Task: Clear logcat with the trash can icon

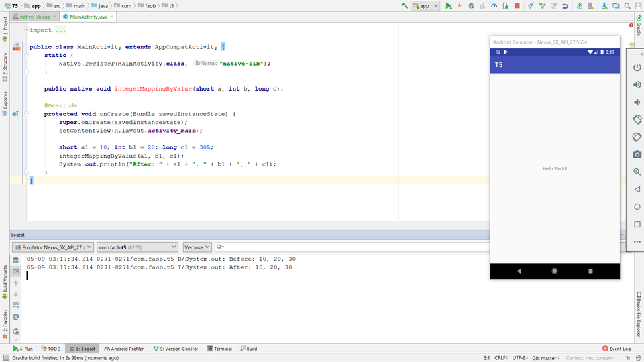Action: 15,260
